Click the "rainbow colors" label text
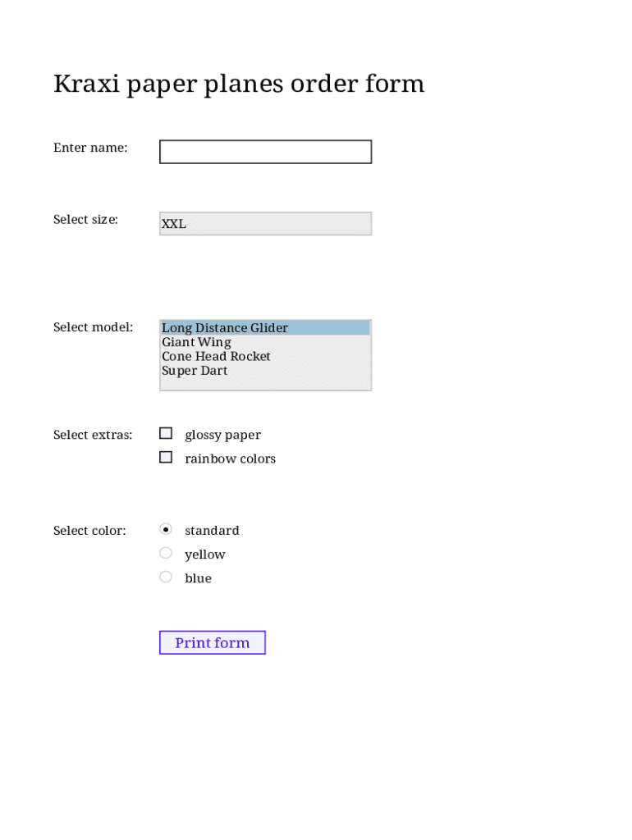The image size is (632, 840). point(230,459)
